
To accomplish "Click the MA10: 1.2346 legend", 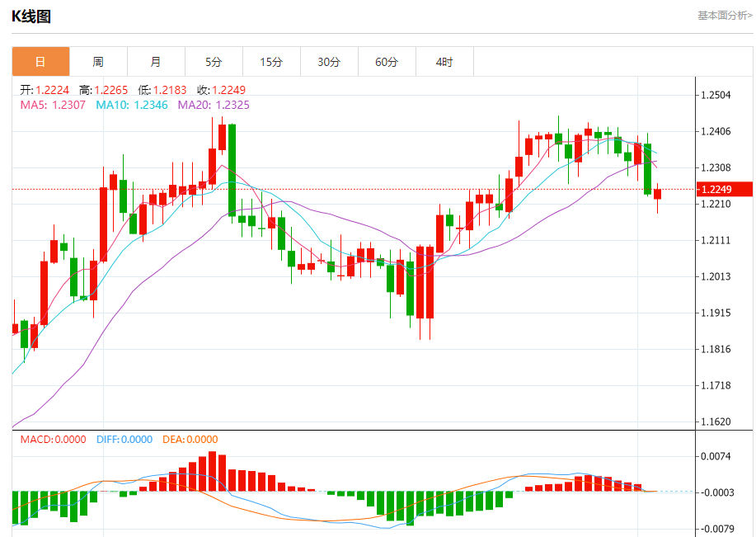I will (x=132, y=106).
